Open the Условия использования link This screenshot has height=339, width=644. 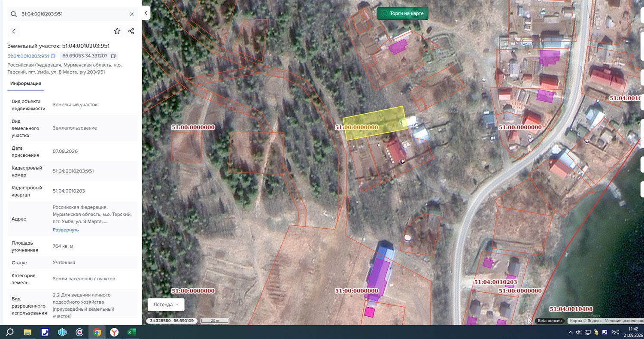[624, 321]
